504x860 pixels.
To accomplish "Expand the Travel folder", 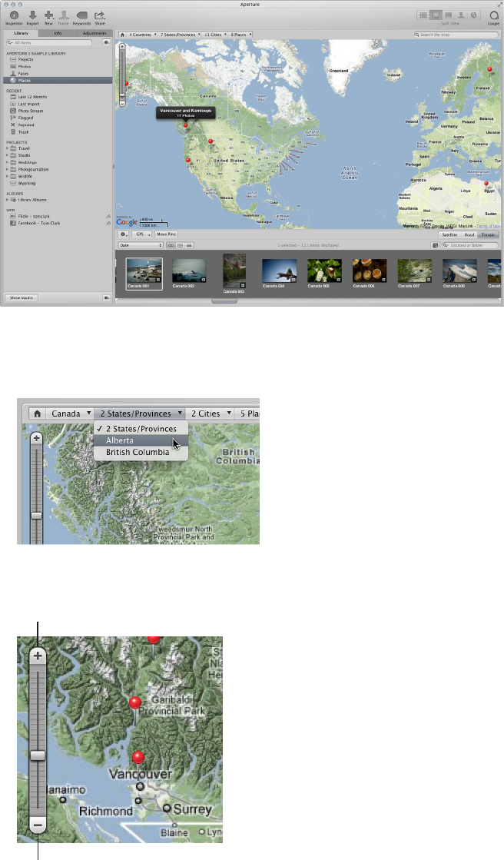I will 8,148.
